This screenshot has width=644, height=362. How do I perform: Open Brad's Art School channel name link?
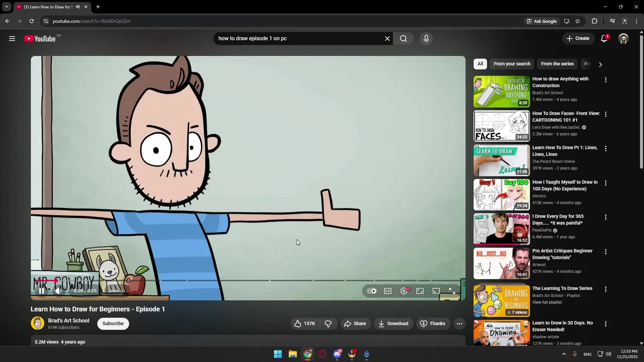coord(68,320)
